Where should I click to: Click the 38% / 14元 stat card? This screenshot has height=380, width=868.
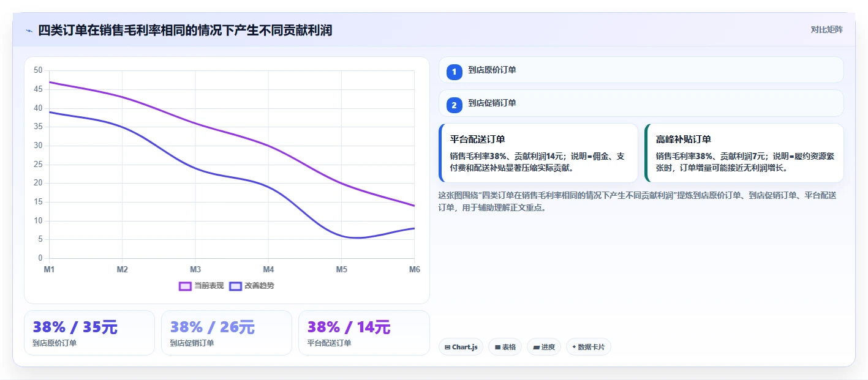tap(364, 333)
